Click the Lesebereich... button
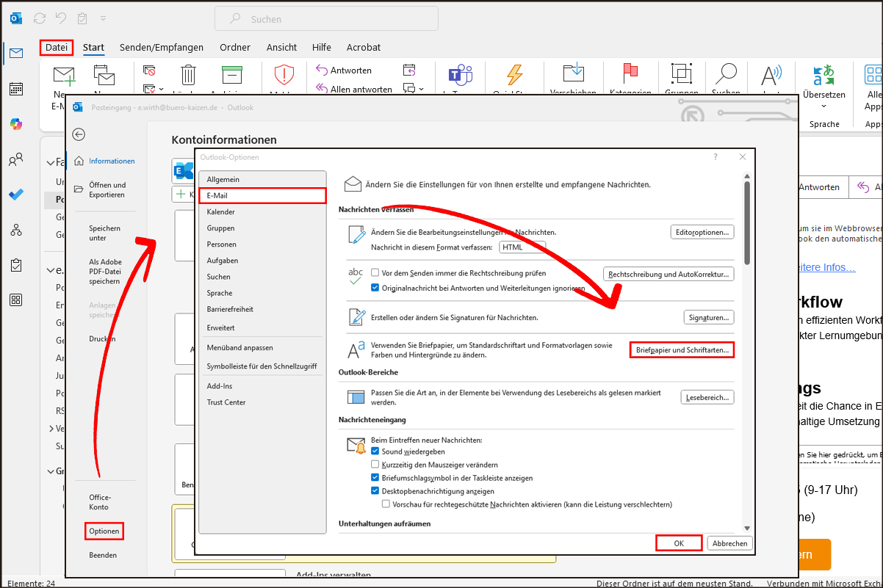883x588 pixels. coord(707,397)
